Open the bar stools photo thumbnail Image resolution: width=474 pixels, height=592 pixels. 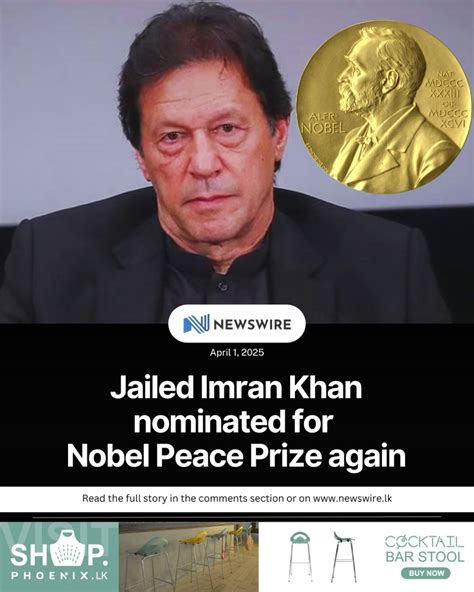tap(189, 557)
